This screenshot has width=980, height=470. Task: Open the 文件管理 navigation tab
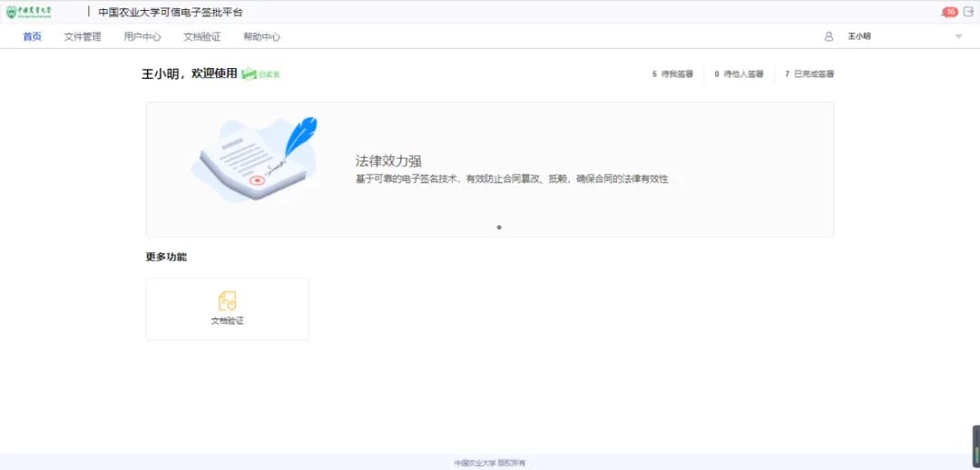click(x=83, y=37)
